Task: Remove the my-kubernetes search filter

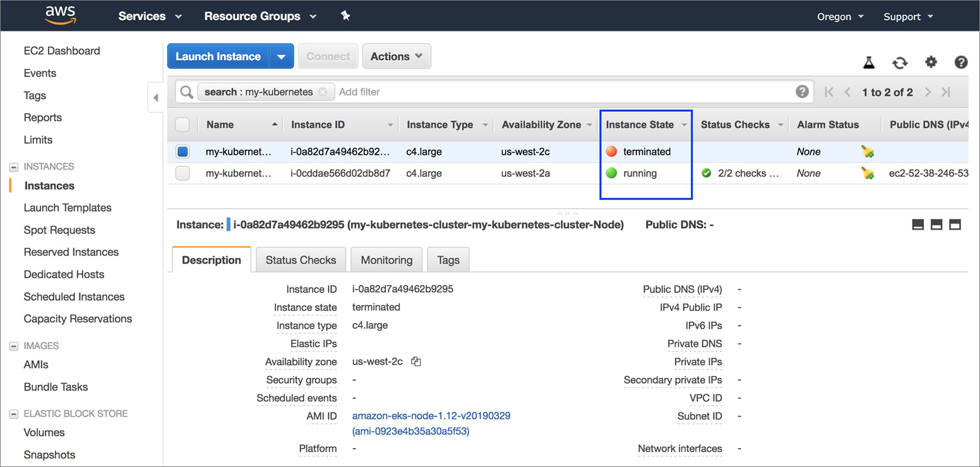Action: (323, 92)
